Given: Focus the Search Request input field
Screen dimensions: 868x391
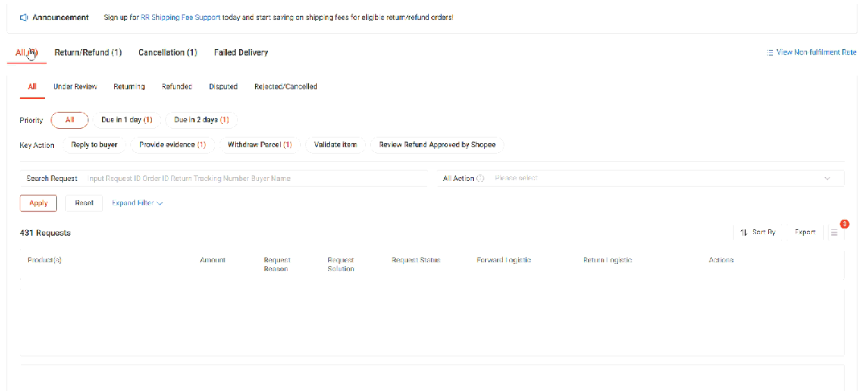Looking at the screenshot, I should click(224, 179).
